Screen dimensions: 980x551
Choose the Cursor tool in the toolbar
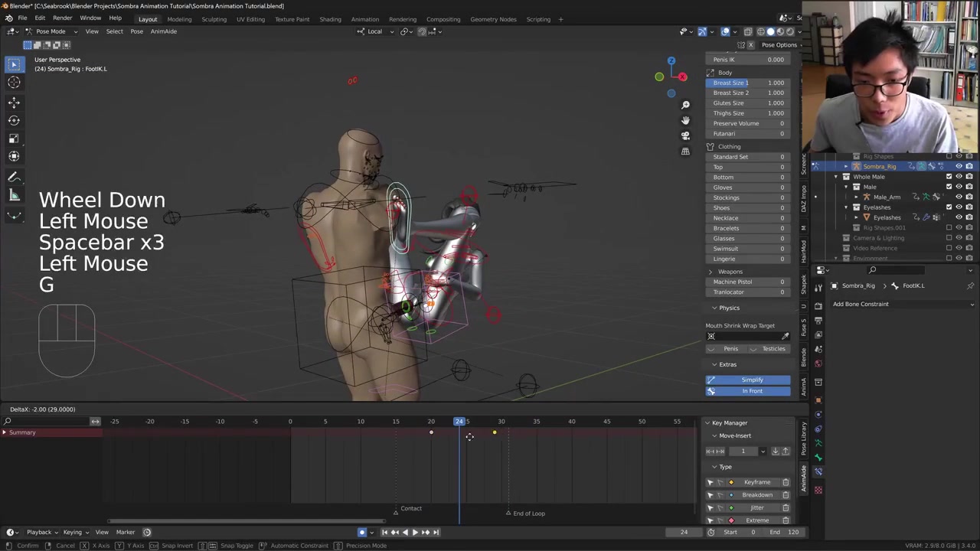(x=14, y=83)
